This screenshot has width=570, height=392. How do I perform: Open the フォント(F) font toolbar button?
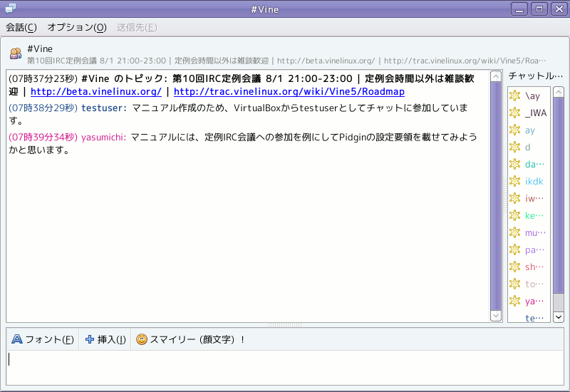pos(43,339)
